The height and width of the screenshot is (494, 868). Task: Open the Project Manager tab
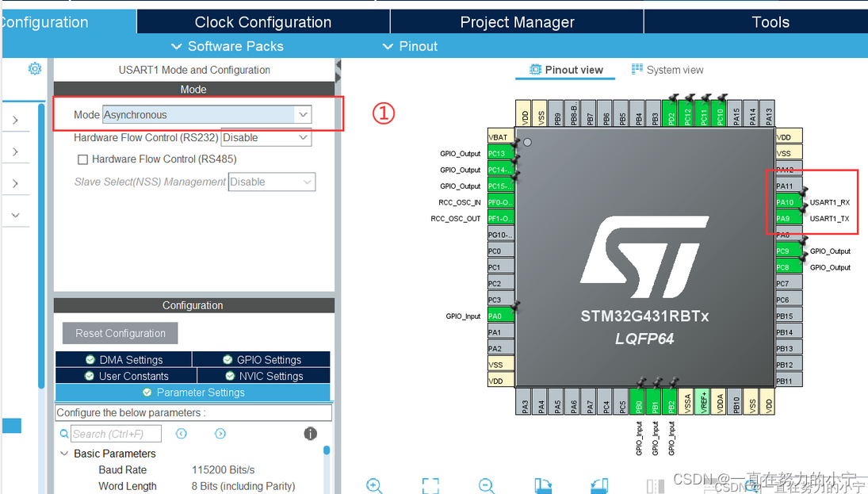[517, 22]
